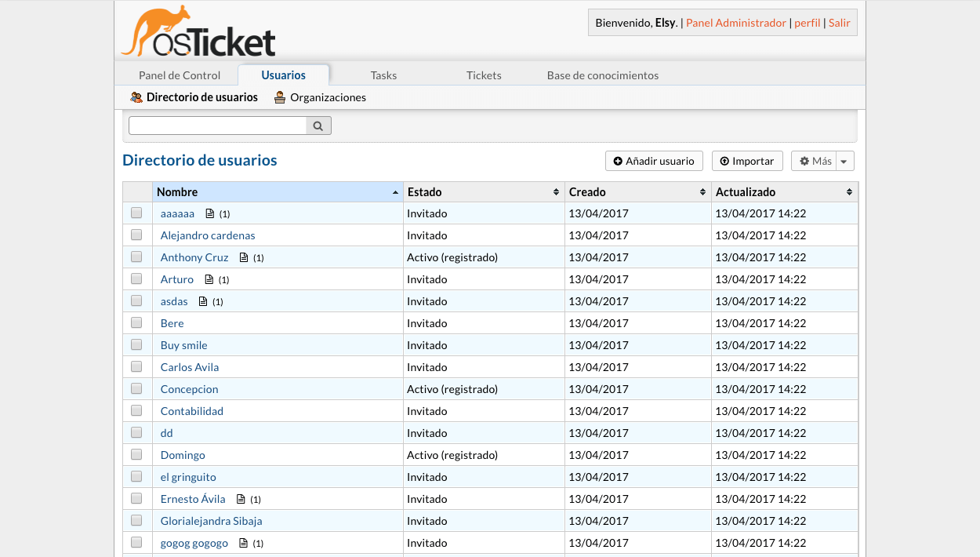Open the Base de conocimientos tab
Screen dimensions: 980x557
point(602,75)
